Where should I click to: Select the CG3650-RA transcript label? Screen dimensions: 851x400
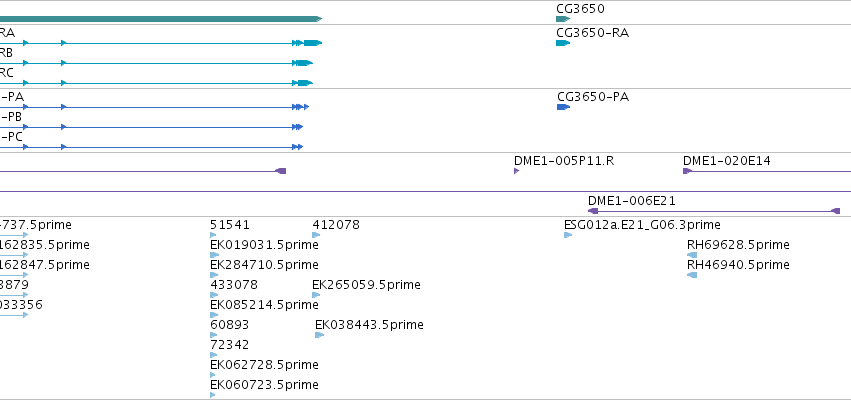pos(593,33)
